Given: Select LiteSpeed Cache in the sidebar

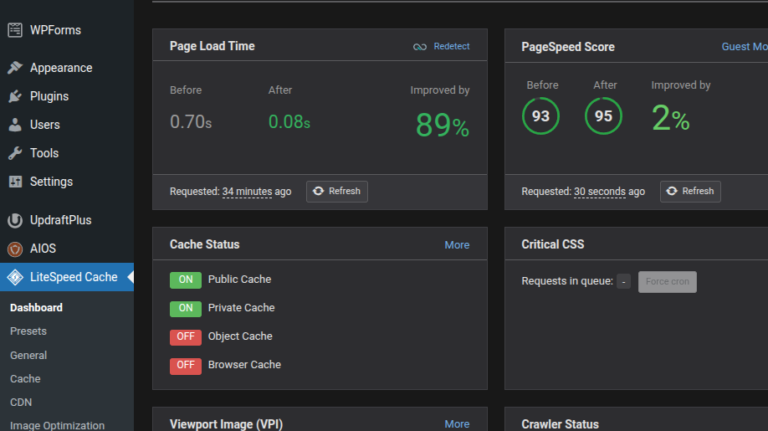Looking at the screenshot, I should 67,277.
